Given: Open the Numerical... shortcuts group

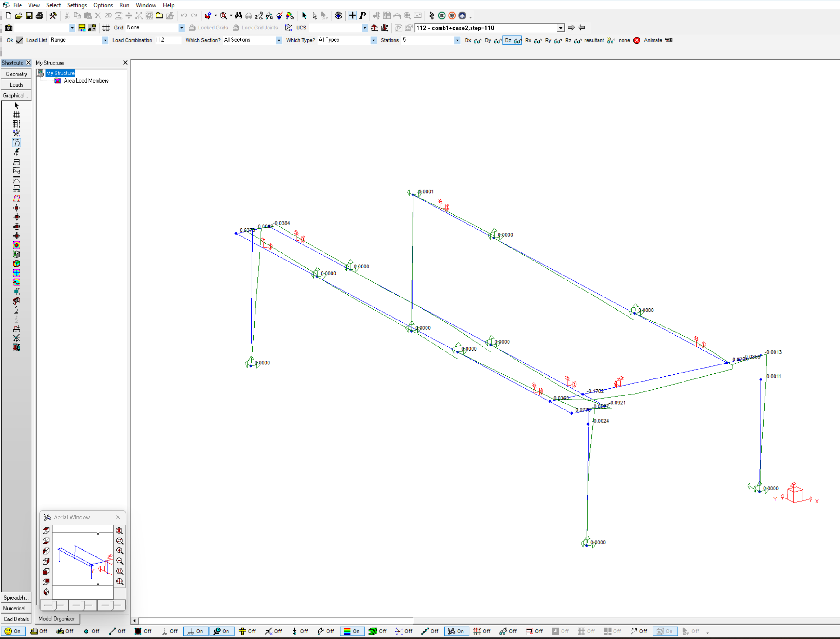Looking at the screenshot, I should 16,608.
